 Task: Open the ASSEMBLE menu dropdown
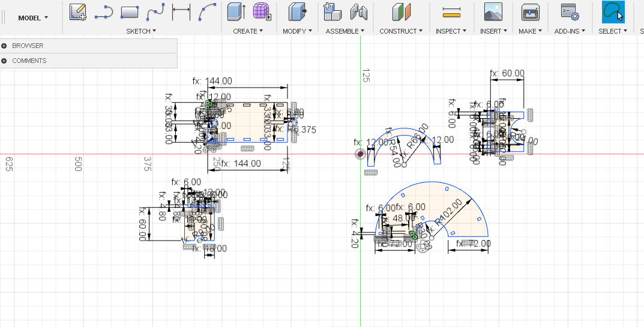click(x=345, y=31)
